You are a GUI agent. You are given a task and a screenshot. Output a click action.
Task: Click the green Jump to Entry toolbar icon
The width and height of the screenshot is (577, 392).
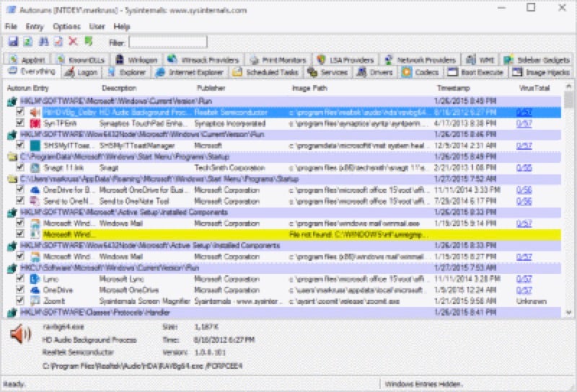[x=88, y=42]
